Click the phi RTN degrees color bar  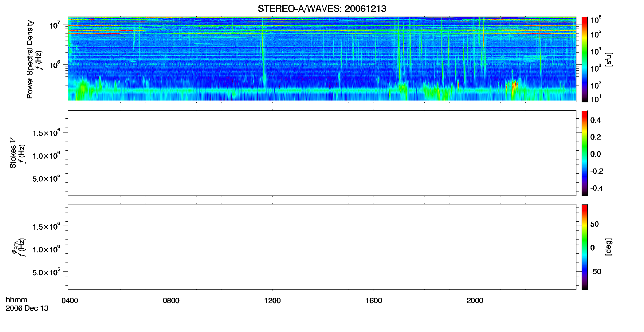tap(585, 247)
